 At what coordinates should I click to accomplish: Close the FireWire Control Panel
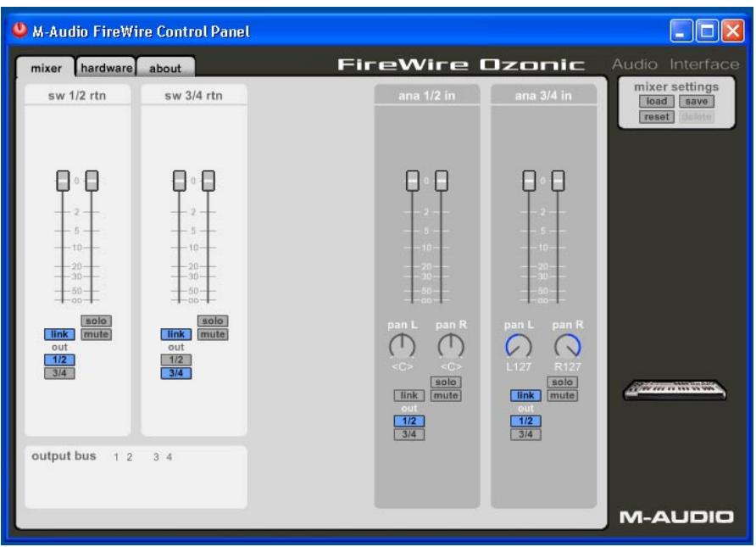point(732,31)
